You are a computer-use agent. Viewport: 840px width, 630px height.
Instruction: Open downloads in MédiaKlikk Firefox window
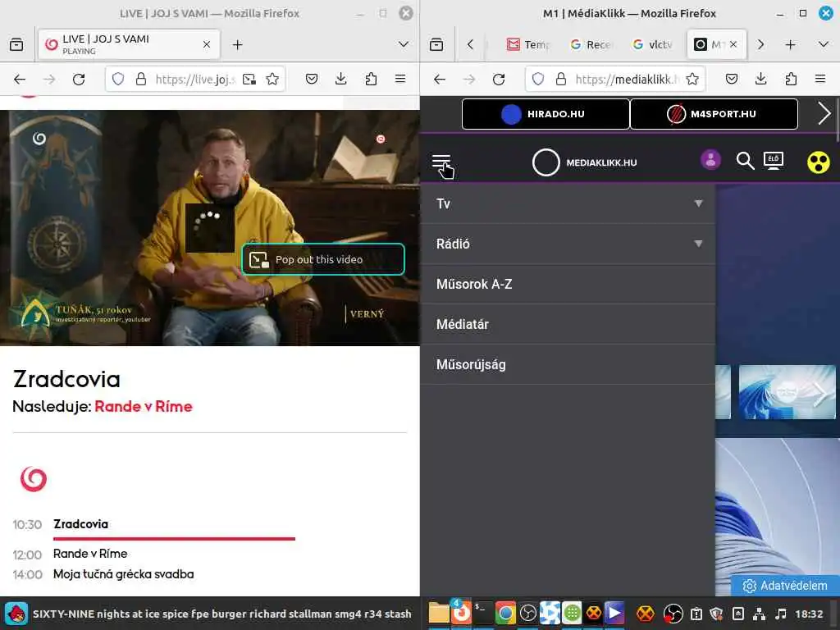coord(760,80)
